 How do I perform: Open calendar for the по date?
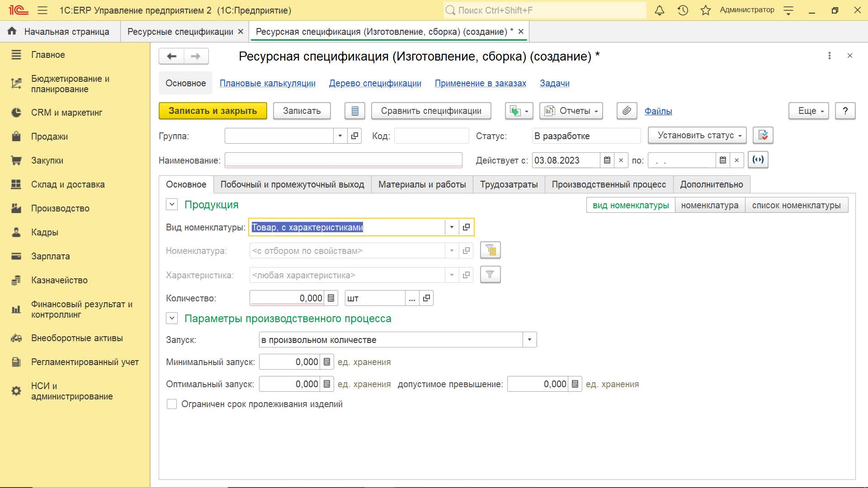pos(723,160)
